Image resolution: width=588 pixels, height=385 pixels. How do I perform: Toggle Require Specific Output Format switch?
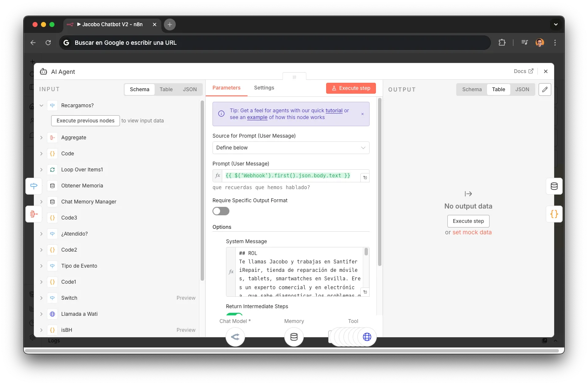pos(221,211)
